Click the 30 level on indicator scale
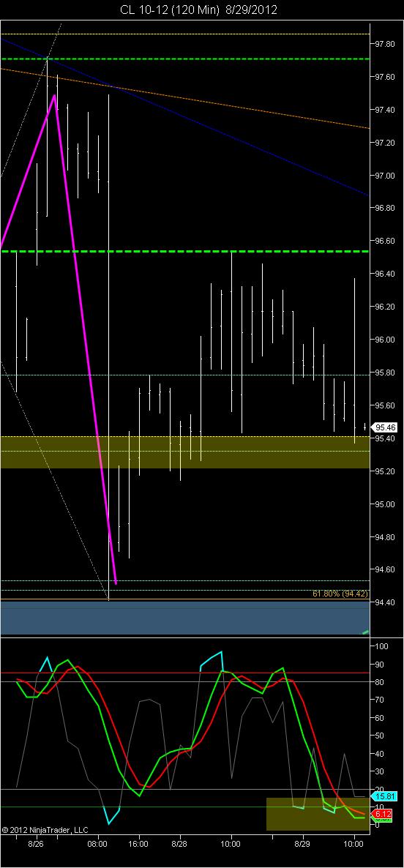The height and width of the screenshot is (868, 404). (x=380, y=771)
